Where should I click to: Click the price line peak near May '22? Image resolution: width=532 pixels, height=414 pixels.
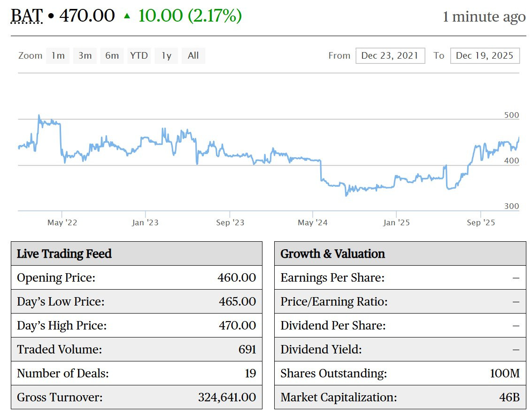click(39, 115)
